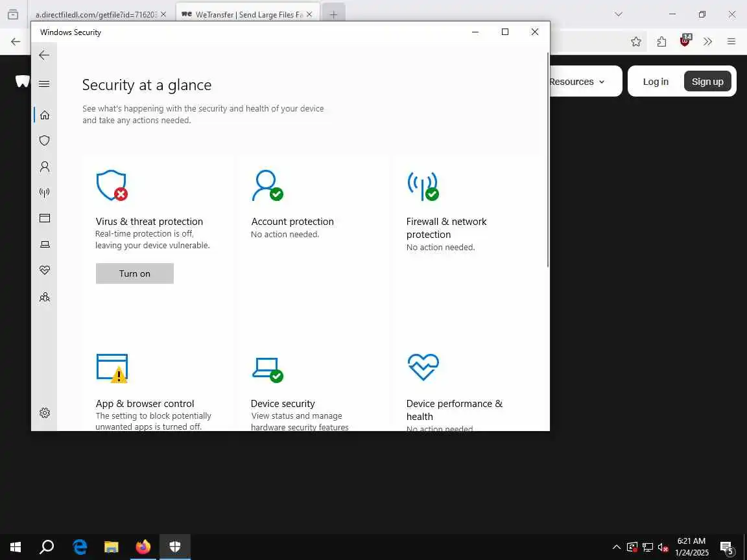Open the uBlock Origin extension icon
This screenshot has width=747, height=560.
(685, 41)
